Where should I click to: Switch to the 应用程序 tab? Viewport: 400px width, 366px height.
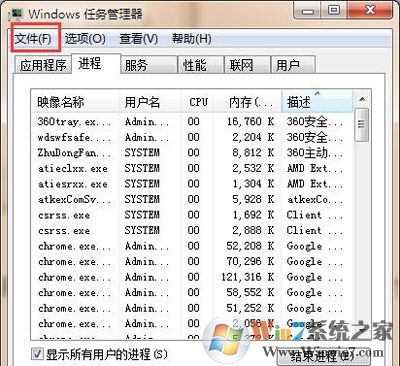43,65
